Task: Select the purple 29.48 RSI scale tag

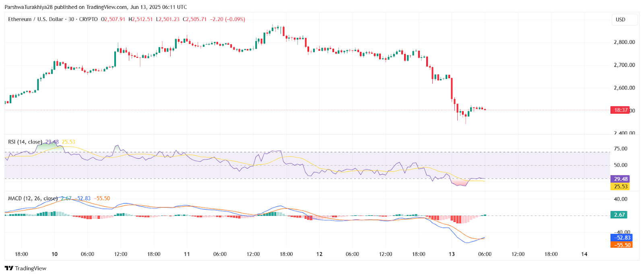Action: pyautogui.click(x=620, y=179)
